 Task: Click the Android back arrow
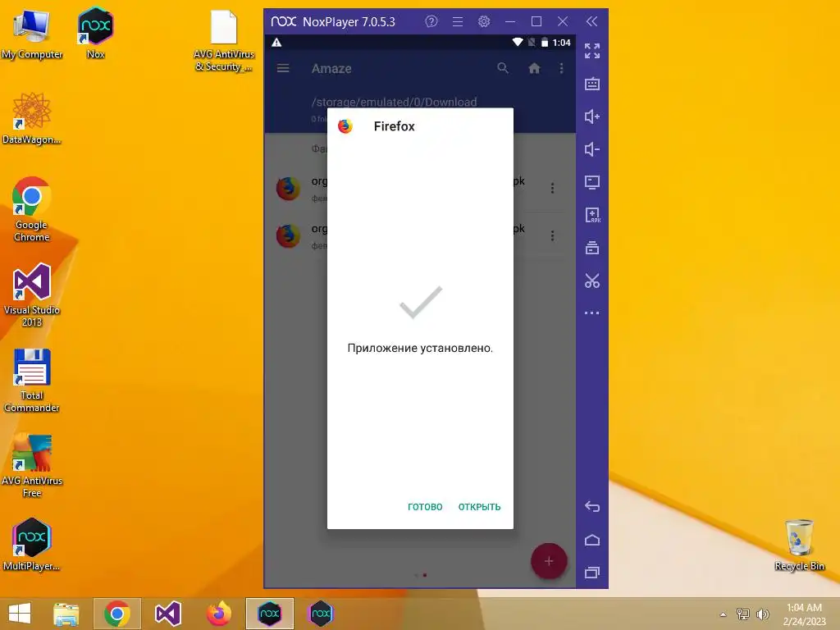point(592,506)
